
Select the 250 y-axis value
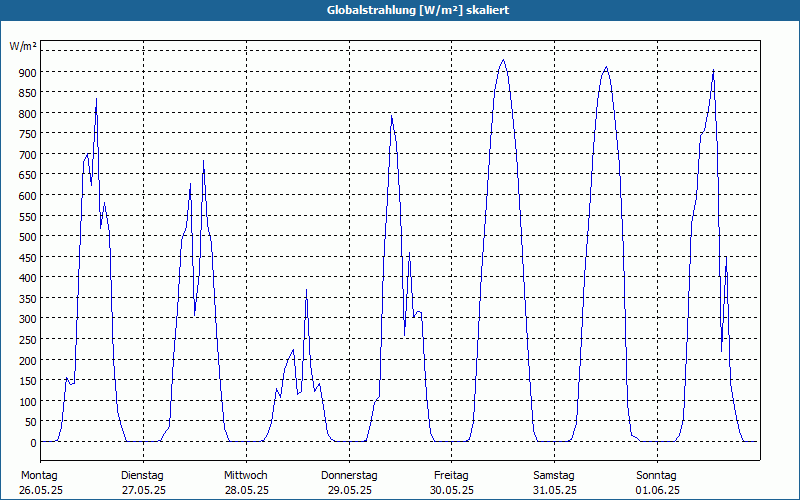click(x=28, y=340)
